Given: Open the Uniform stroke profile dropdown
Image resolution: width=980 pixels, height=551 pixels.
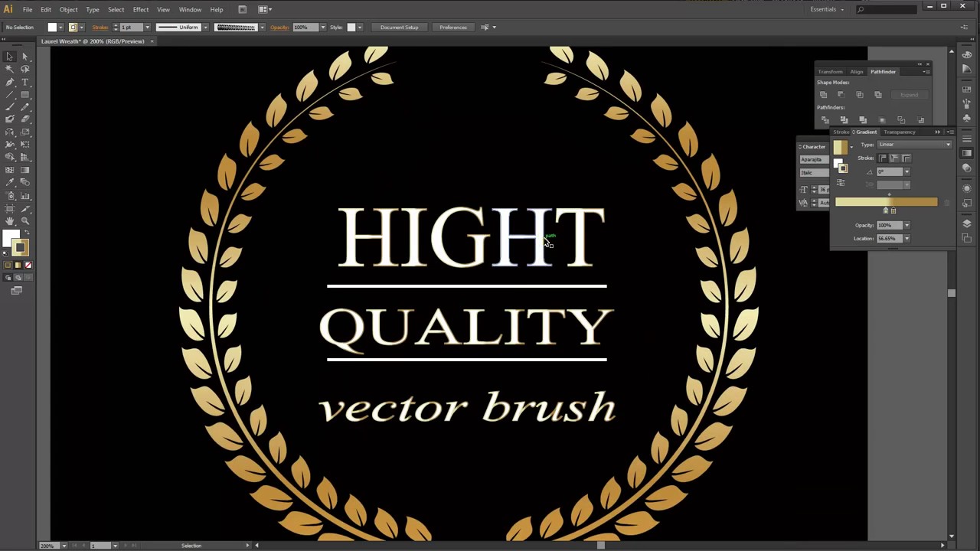Looking at the screenshot, I should (x=205, y=28).
